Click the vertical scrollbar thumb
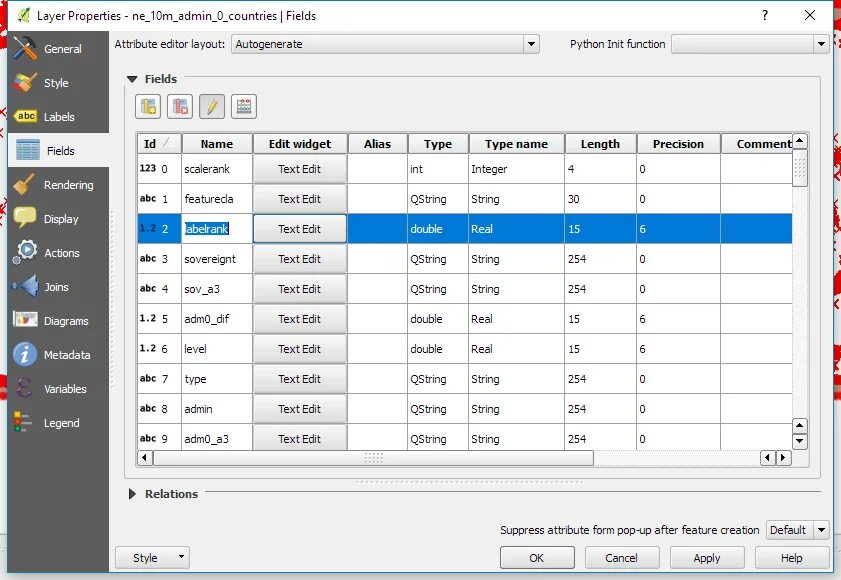841x580 pixels. [800, 168]
